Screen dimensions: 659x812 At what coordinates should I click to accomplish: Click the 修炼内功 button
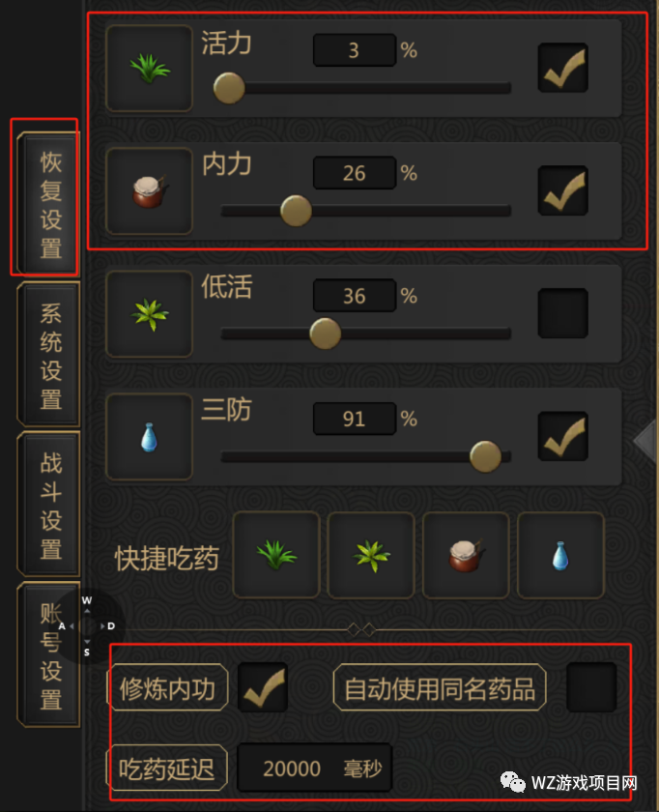(168, 687)
